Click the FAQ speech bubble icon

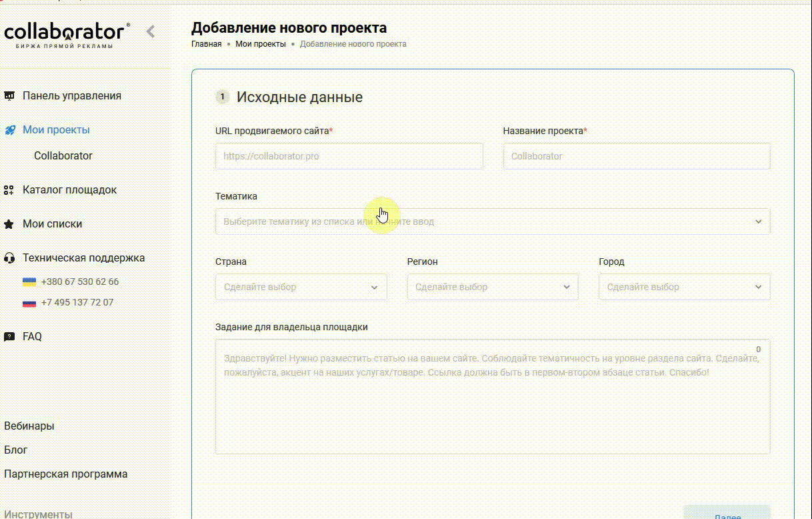9,336
